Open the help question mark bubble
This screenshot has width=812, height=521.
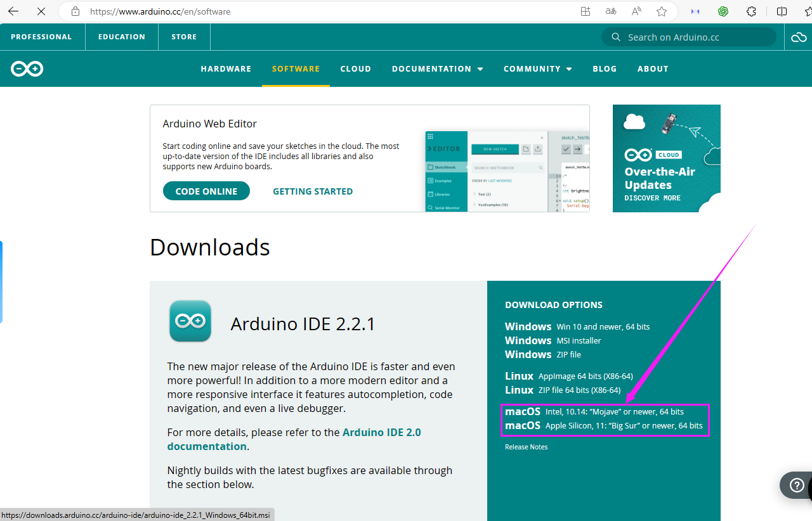tap(796, 486)
